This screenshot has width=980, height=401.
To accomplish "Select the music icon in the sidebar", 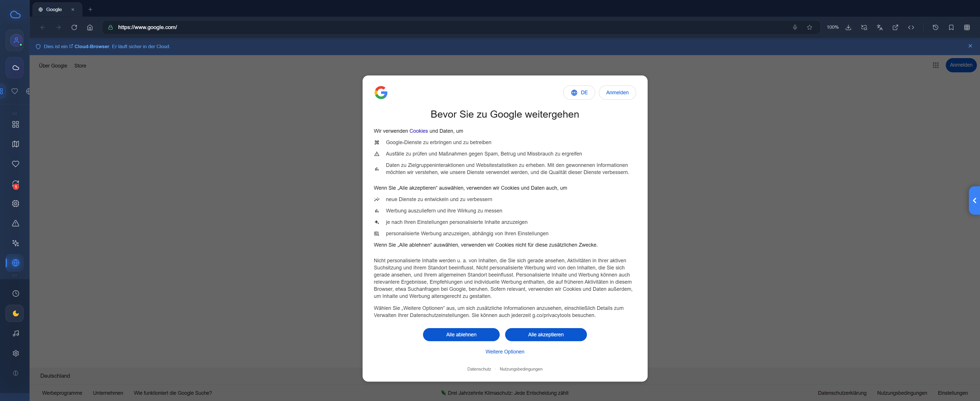I will 16,333.
